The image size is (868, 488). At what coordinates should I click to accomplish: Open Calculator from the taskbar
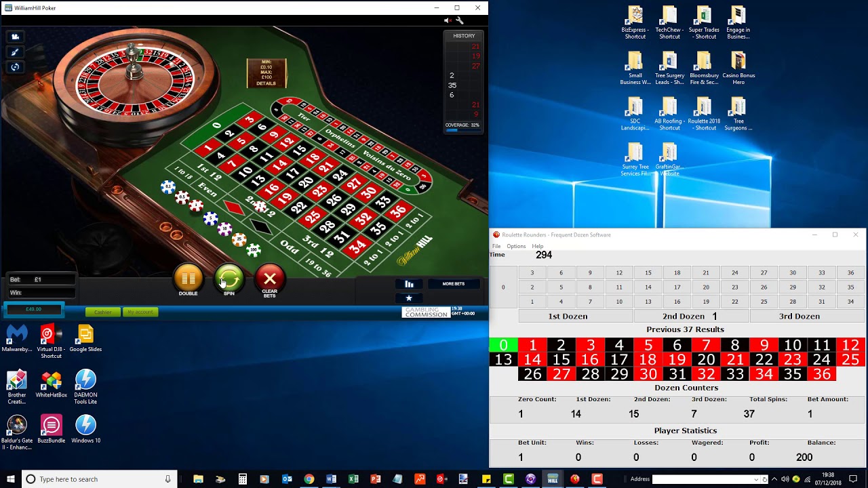[x=242, y=479]
